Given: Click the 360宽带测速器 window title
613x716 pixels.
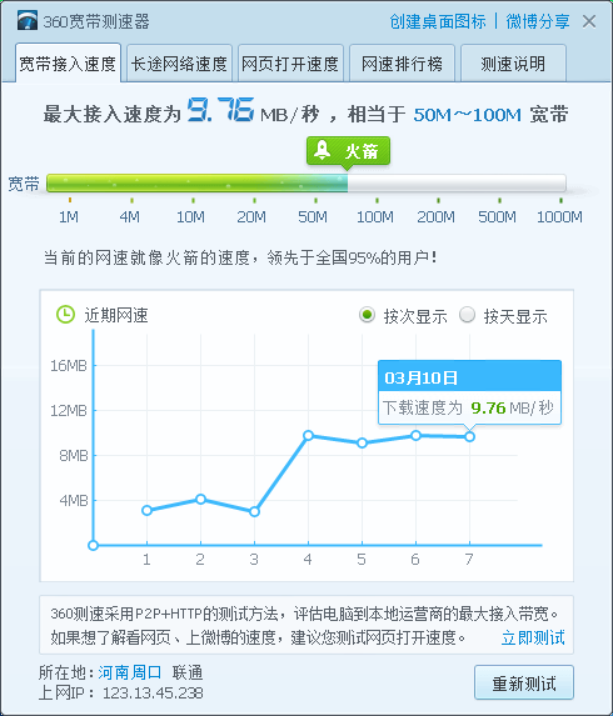Looking at the screenshot, I should (96, 21).
